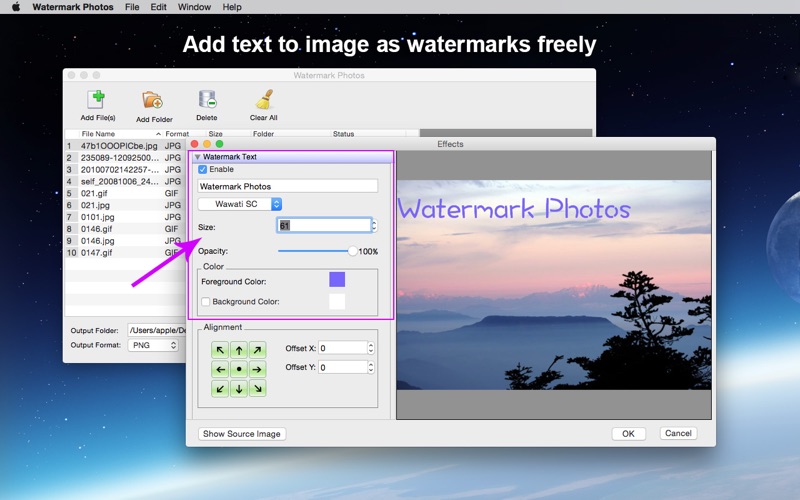Open the white Background Color swatch
The width and height of the screenshot is (800, 500).
coord(337,301)
